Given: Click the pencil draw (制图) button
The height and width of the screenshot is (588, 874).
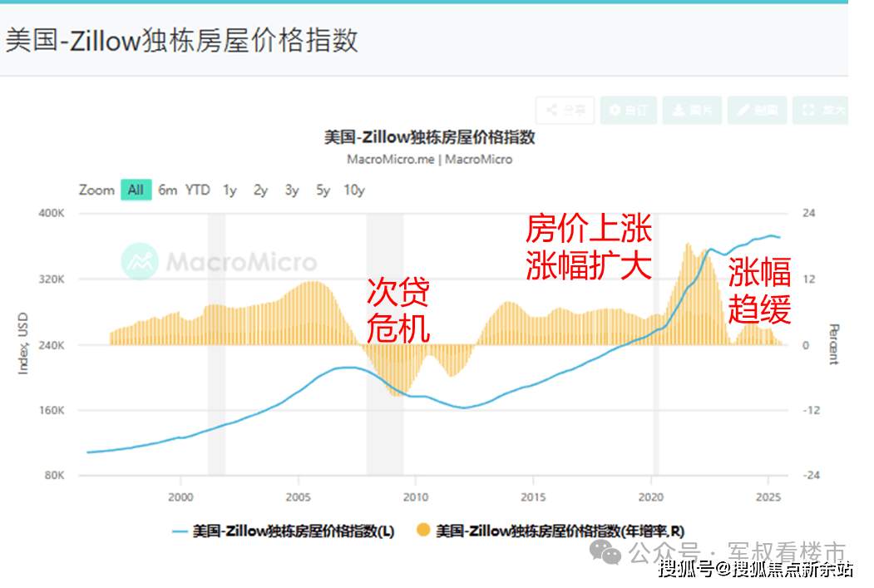Looking at the screenshot, I should (x=757, y=110).
